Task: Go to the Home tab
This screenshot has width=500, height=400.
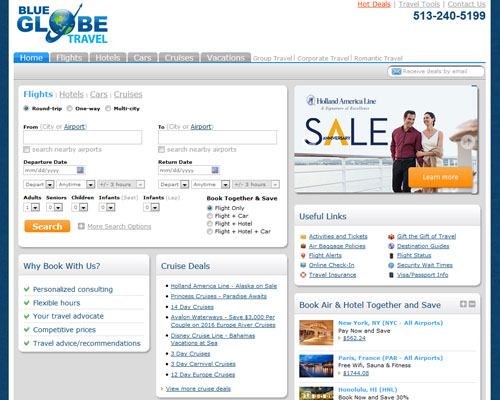Action: [x=31, y=58]
